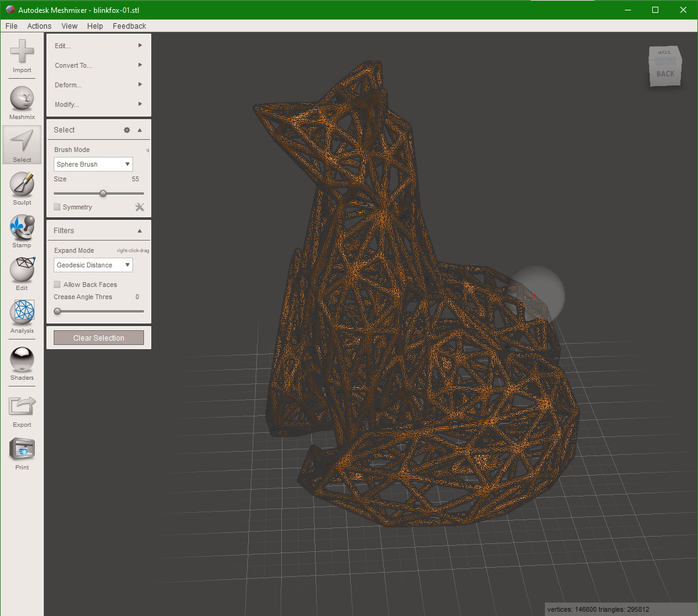The height and width of the screenshot is (616, 698).
Task: Click the Size value 55
Action: 135,179
